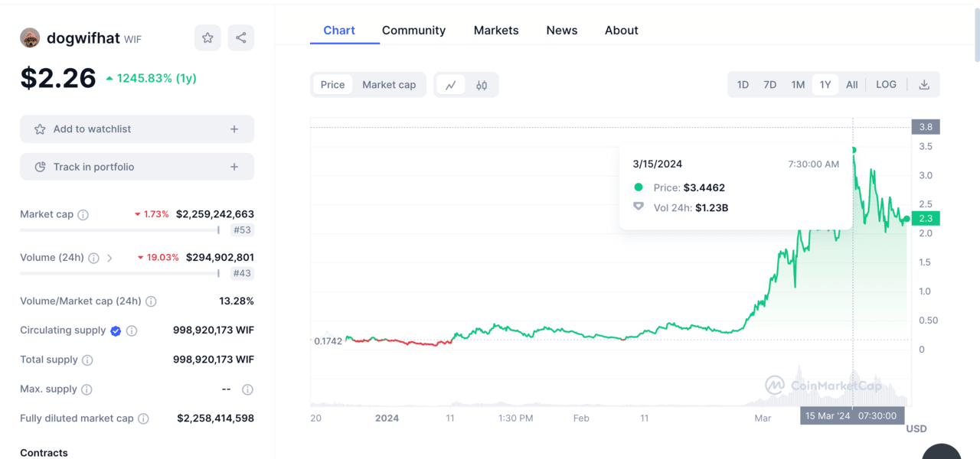The width and height of the screenshot is (980, 459).
Task: Toggle chart to Price view
Action: click(x=332, y=85)
